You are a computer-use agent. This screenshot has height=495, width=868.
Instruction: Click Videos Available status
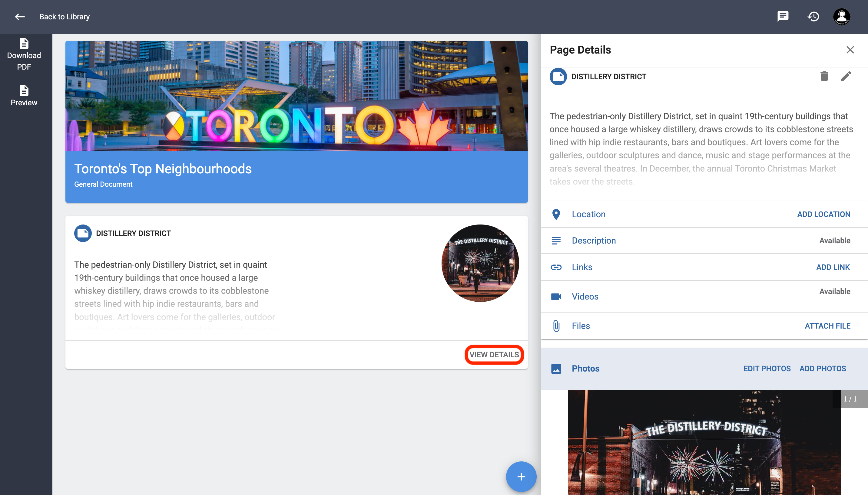tap(835, 291)
